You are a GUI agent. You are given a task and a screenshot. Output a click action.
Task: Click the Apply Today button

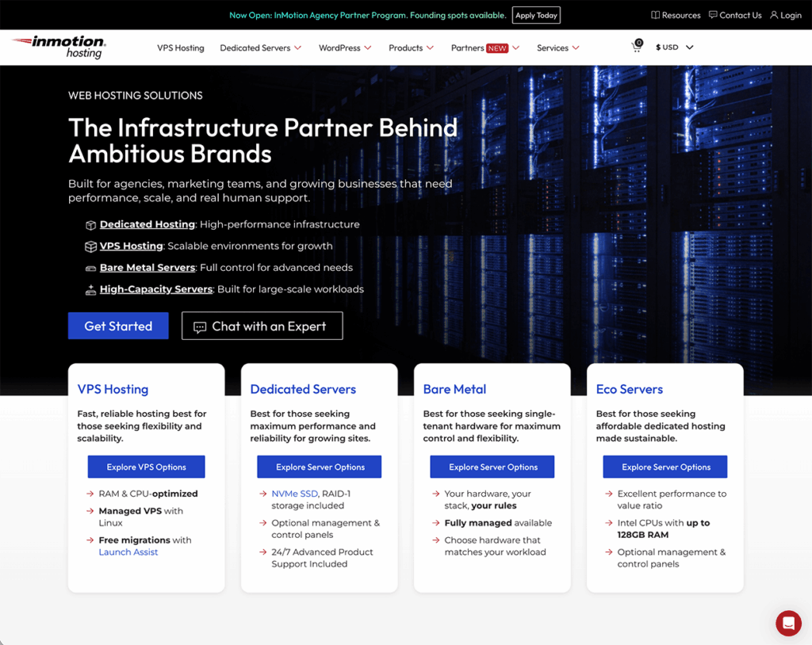(x=536, y=15)
